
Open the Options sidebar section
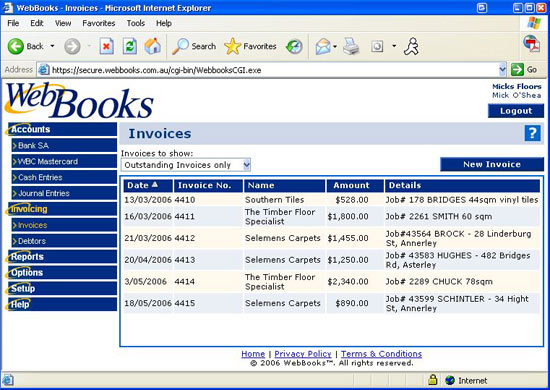(62, 273)
